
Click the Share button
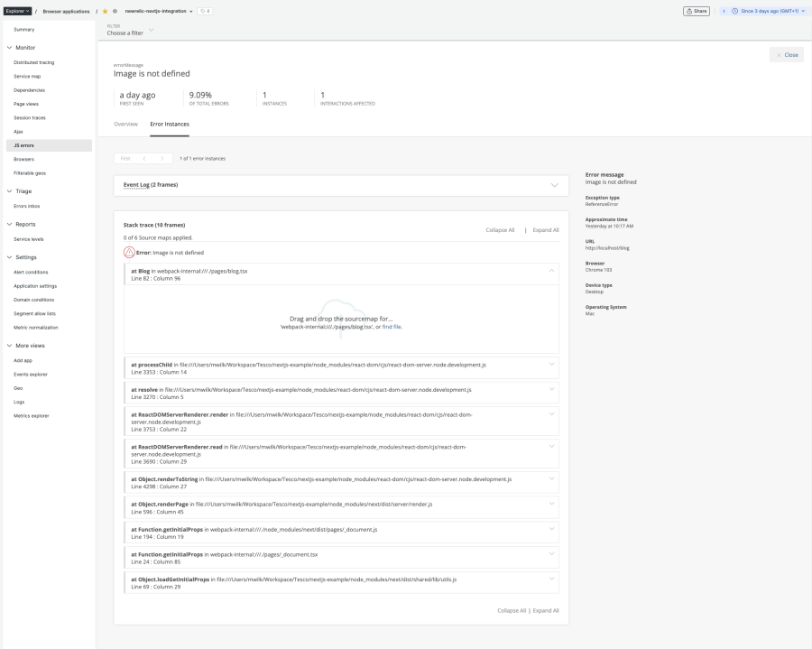point(697,11)
